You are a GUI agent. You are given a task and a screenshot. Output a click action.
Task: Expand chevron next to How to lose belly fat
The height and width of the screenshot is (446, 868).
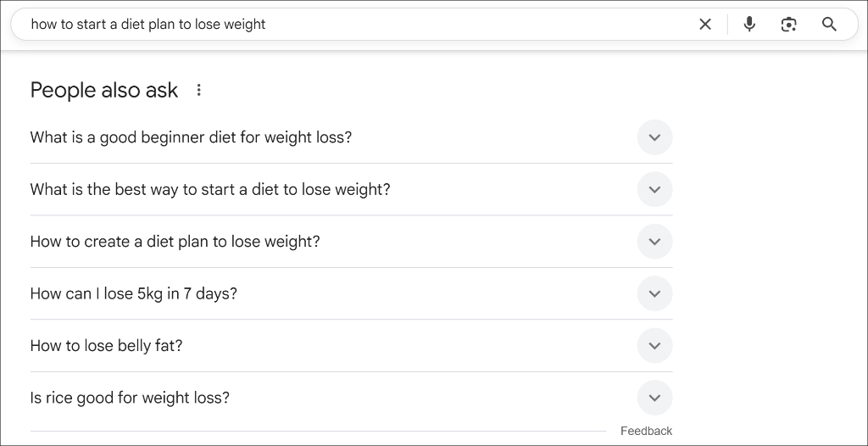pos(655,346)
